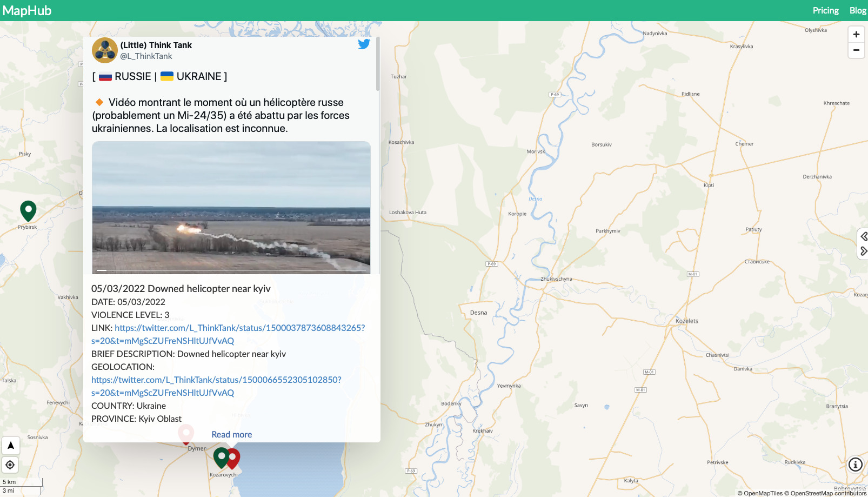Click the Koropie village label

coord(517,214)
